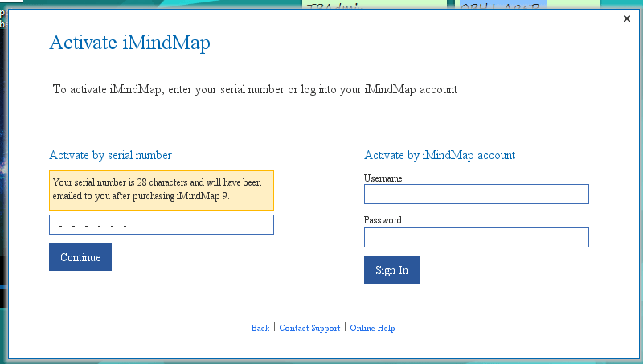Click the Activate iMindMap title heading
Screen dimensions: 643x364
pos(129,43)
